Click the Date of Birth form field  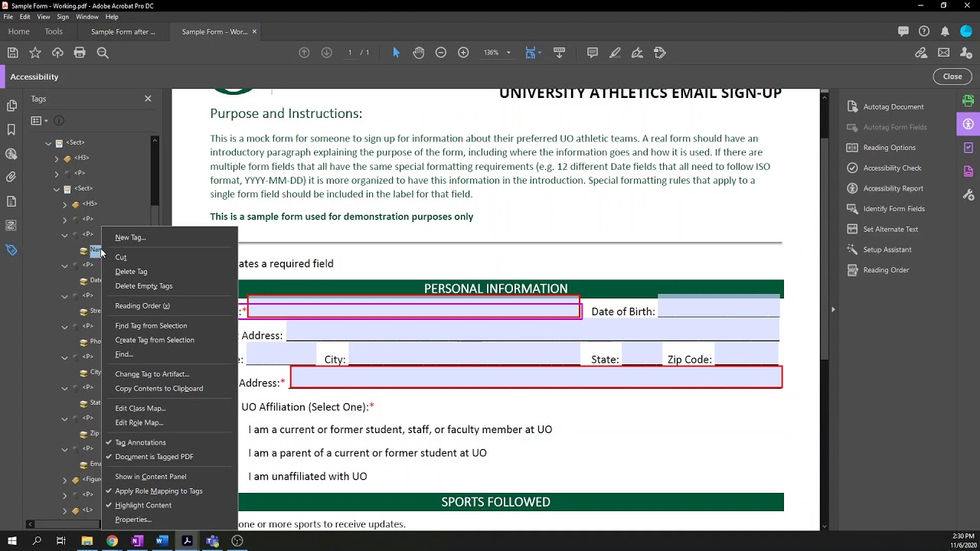tap(718, 307)
